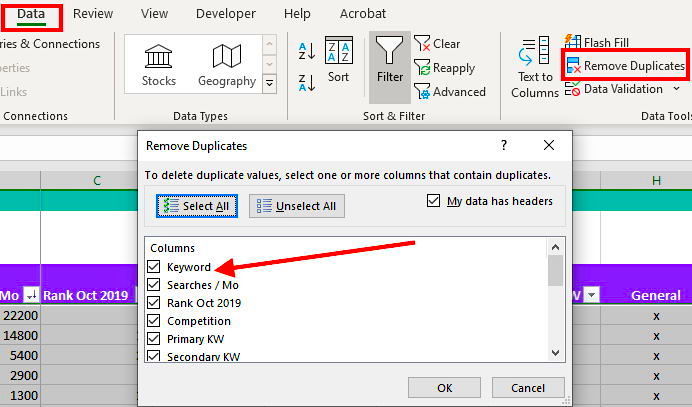Click the Stocks data type icon

point(160,58)
